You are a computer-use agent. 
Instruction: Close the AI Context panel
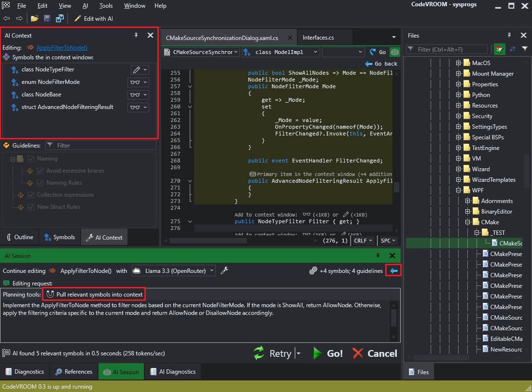click(x=150, y=35)
